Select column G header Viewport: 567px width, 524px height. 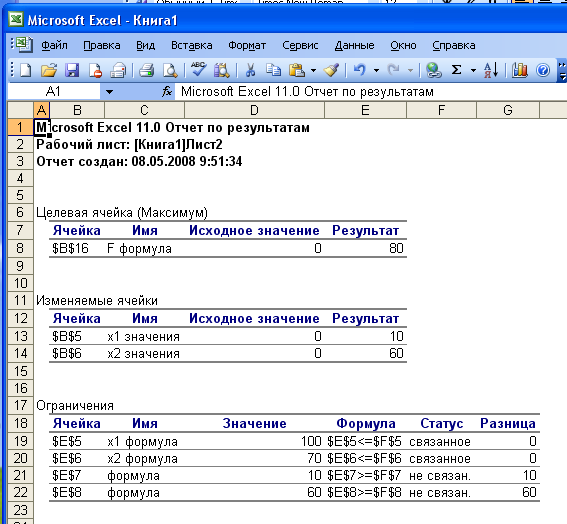508,110
